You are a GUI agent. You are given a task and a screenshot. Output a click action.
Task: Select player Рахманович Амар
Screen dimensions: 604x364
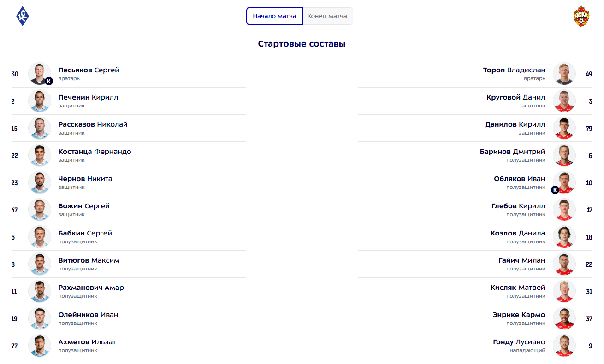tap(91, 288)
